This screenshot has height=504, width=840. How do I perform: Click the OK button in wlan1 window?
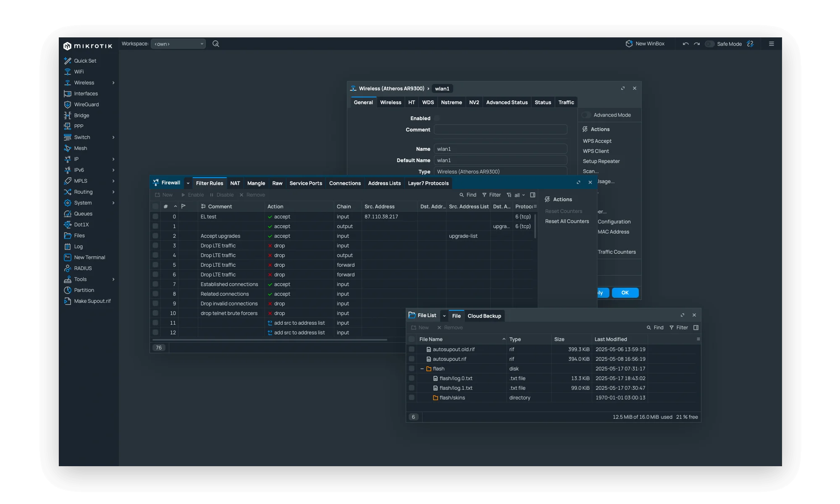[x=625, y=293]
